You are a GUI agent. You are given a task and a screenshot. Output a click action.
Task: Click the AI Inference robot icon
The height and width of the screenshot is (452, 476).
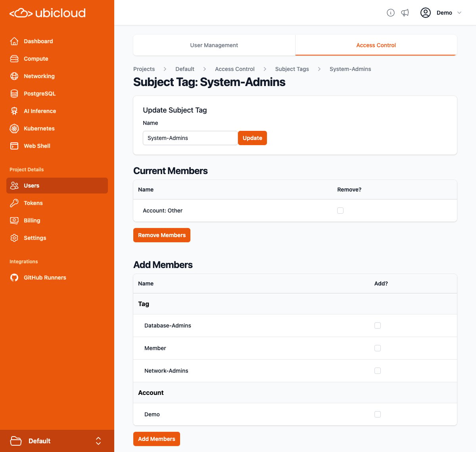[14, 111]
